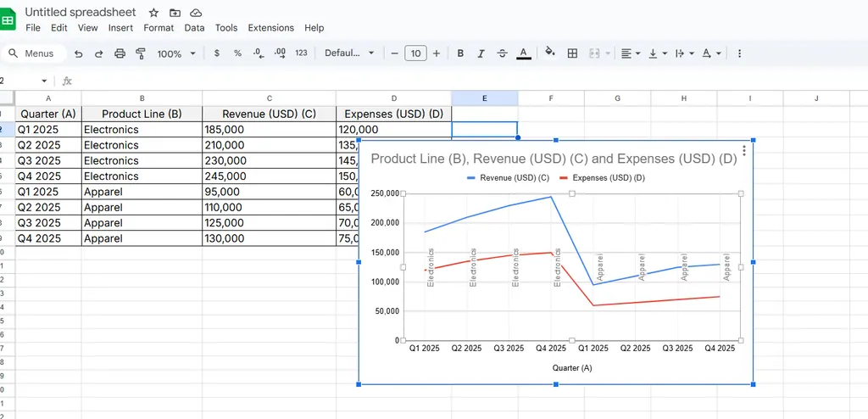868x419 pixels.
Task: Open the chart's three-dot options menu
Action: [x=743, y=151]
